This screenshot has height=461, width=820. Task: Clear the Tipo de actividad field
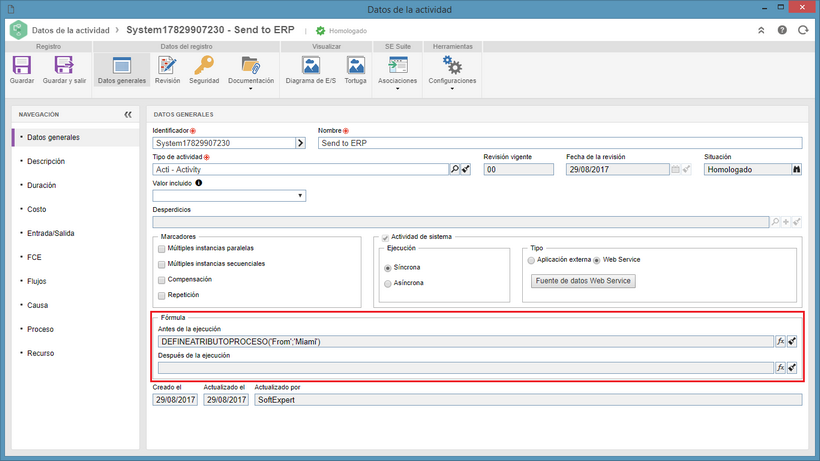point(465,169)
